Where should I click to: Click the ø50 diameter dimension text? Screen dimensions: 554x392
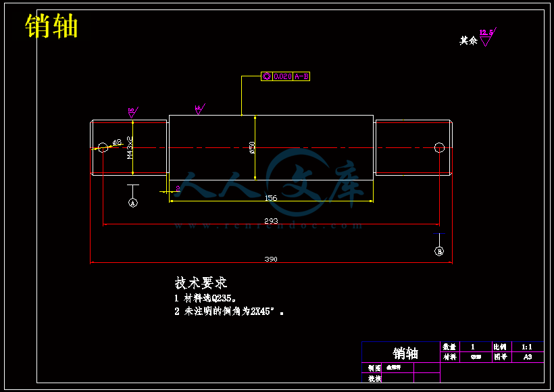252,147
